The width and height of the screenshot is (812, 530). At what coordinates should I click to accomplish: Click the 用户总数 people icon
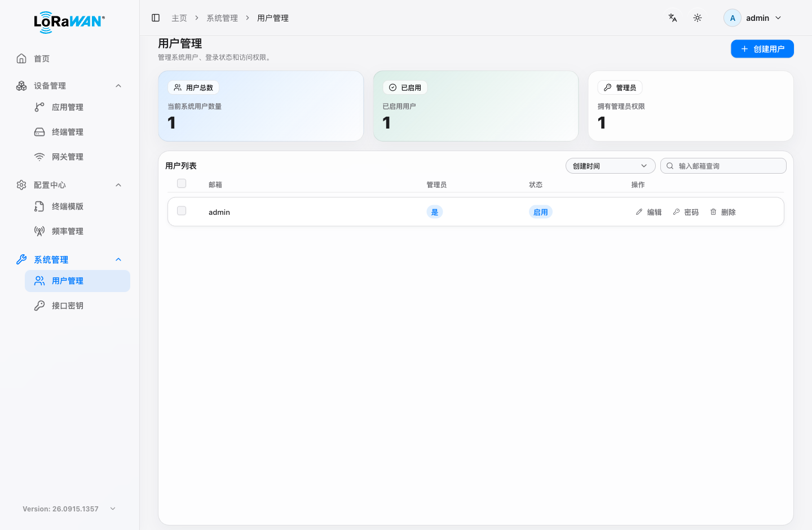pos(178,87)
